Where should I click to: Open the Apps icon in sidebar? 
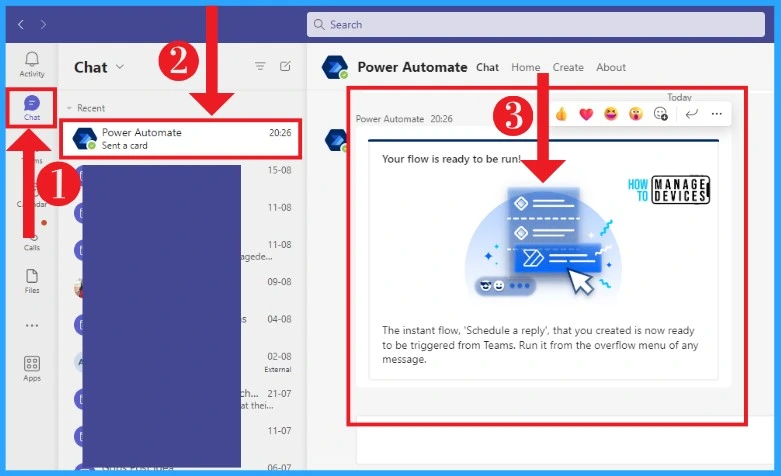click(32, 368)
